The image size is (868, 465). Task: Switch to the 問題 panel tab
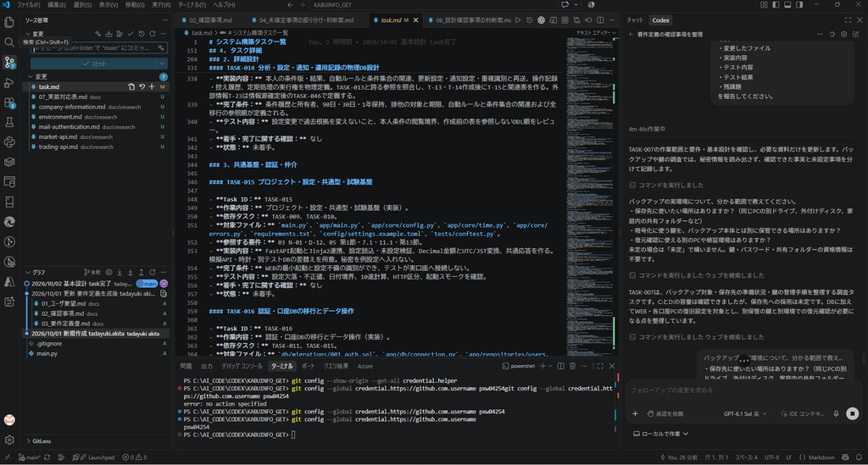(x=186, y=366)
